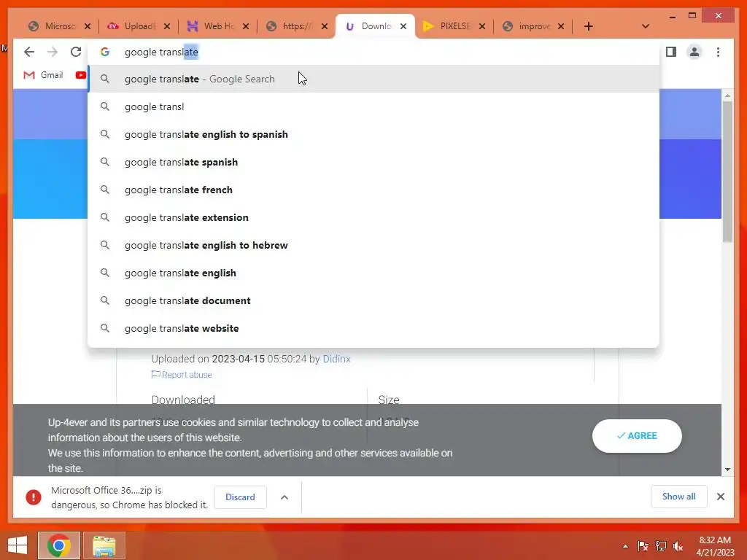
Task: Click the forward navigation arrow
Action: [x=53, y=52]
